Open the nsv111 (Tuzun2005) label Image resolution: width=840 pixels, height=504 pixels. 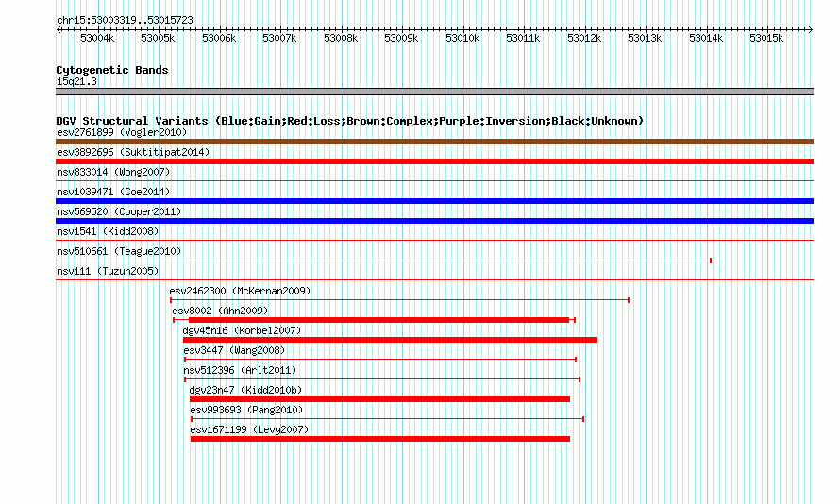point(108,271)
